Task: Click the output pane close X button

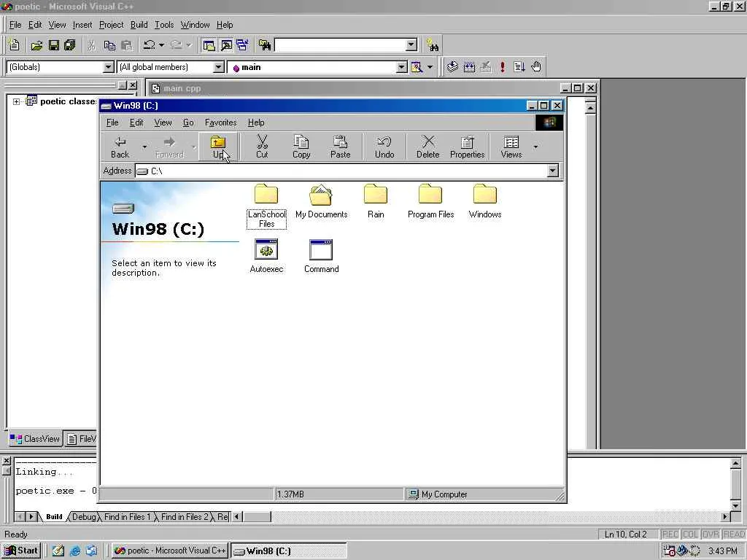Action: point(6,461)
